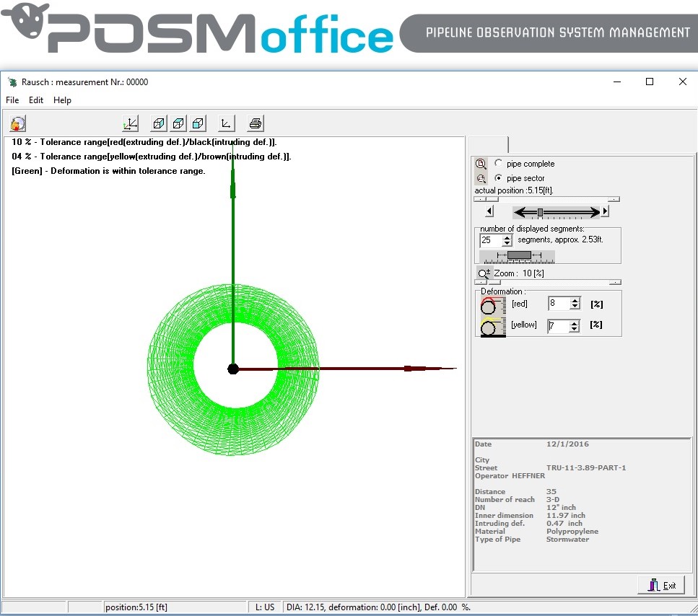Open the Edit menu

coord(36,100)
